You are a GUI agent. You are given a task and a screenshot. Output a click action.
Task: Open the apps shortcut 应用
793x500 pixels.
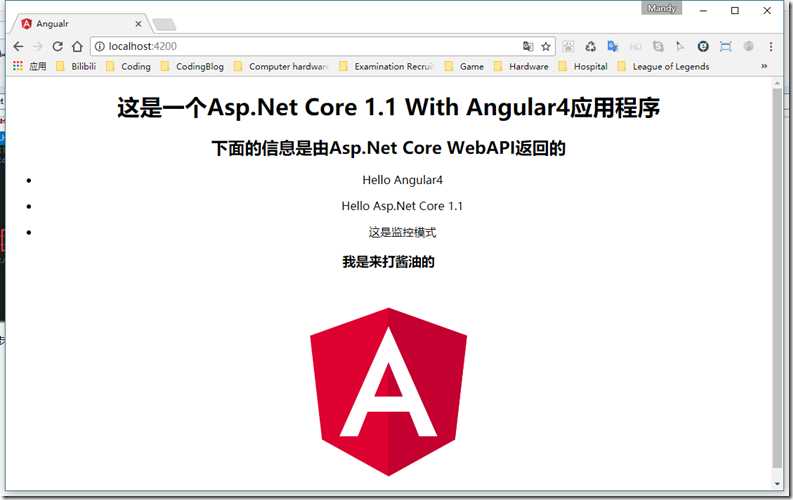(29, 66)
